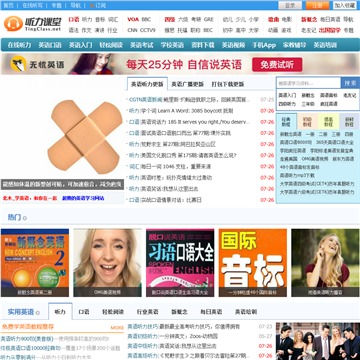The image size is (360, 360).
Task: Open the 国际音标 orange thumbnail
Action: coord(253,263)
